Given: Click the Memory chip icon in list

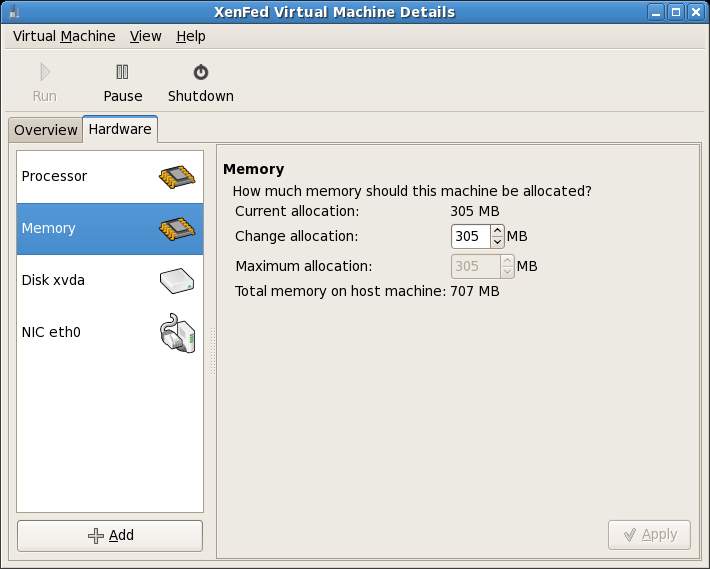Looking at the screenshot, I should [176, 229].
